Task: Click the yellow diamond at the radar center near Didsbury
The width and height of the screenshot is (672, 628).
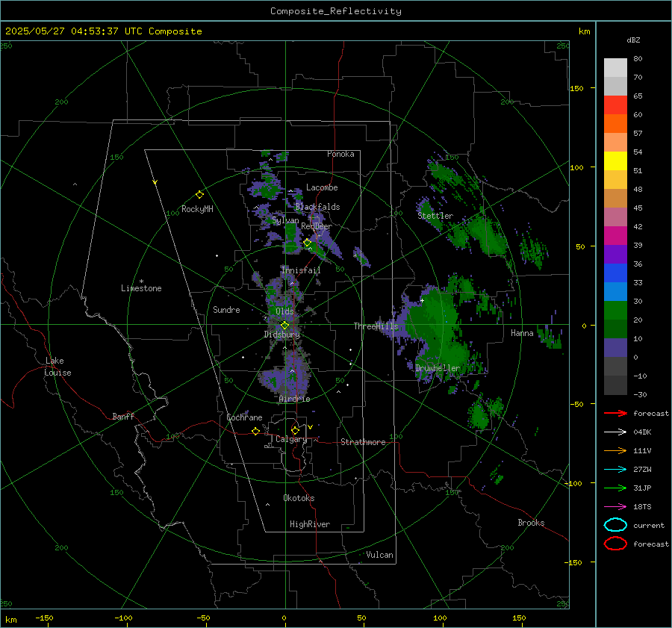Action: coord(284,326)
